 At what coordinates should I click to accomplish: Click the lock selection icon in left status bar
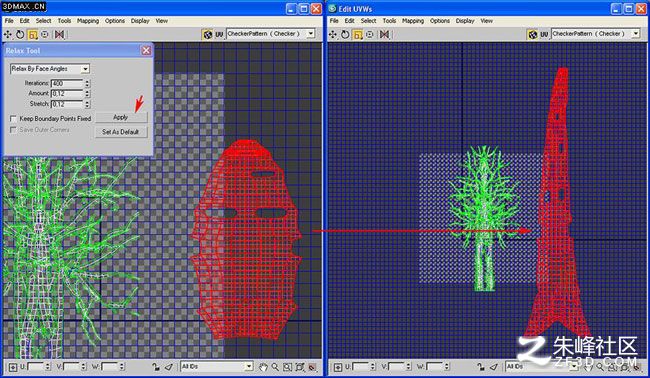pos(155,367)
